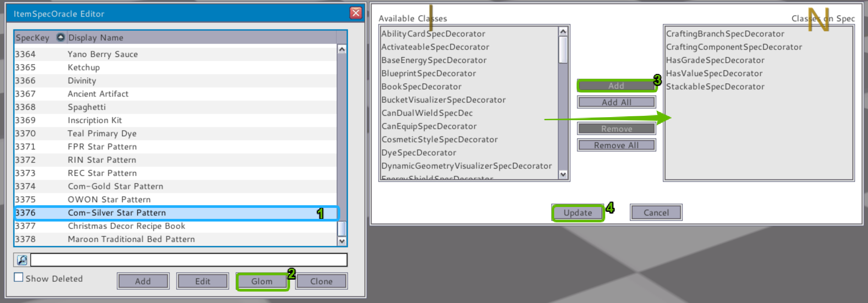The image size is (868, 303).
Task: Close the ItemSpecOracle Editor window
Action: pyautogui.click(x=356, y=13)
